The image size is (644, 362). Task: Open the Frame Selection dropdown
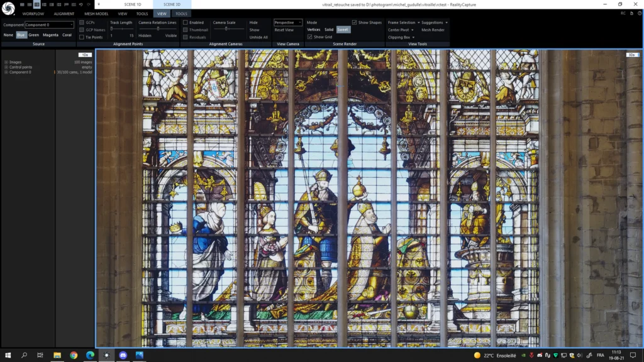pos(404,23)
